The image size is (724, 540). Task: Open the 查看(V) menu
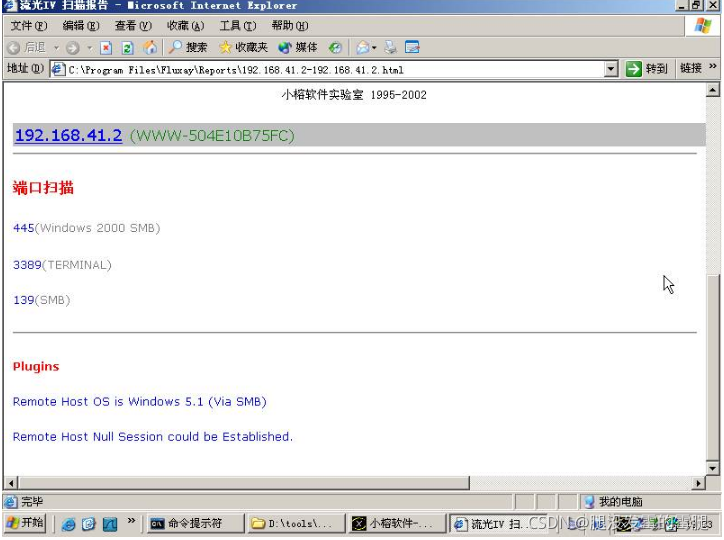coord(133,26)
